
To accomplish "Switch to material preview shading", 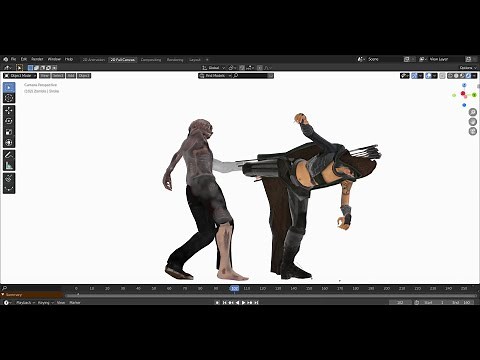I will click(462, 76).
